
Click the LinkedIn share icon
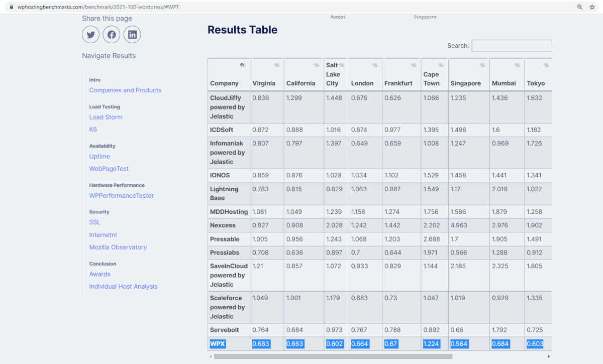click(x=132, y=35)
